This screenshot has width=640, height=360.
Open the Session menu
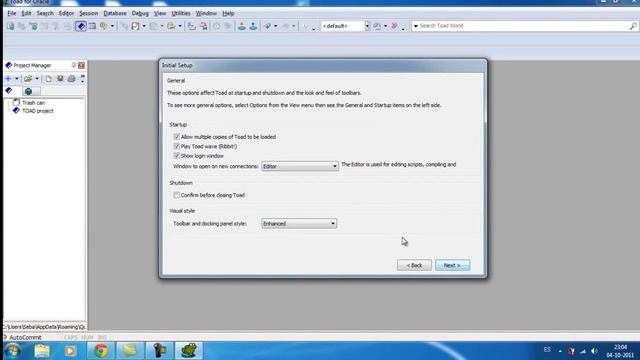click(x=89, y=13)
